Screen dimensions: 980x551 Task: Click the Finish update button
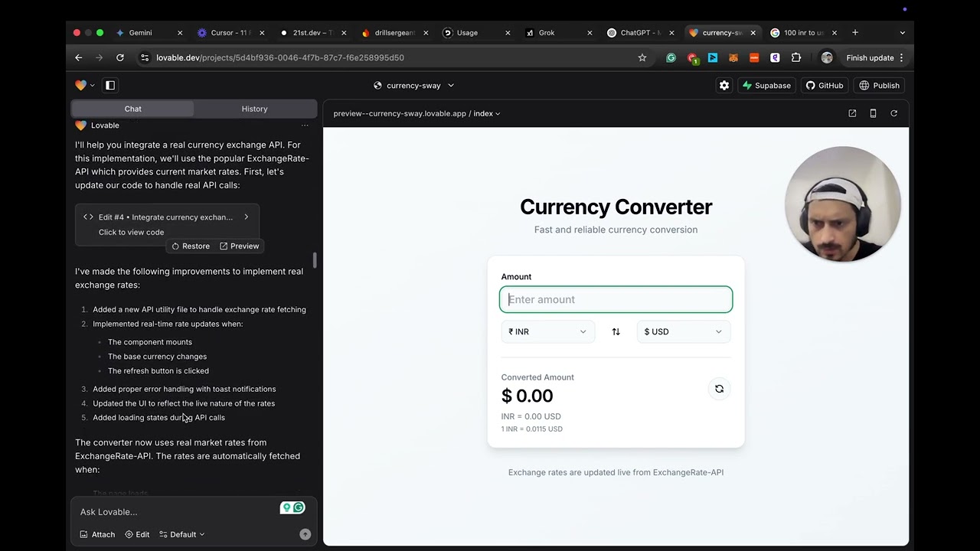point(870,57)
